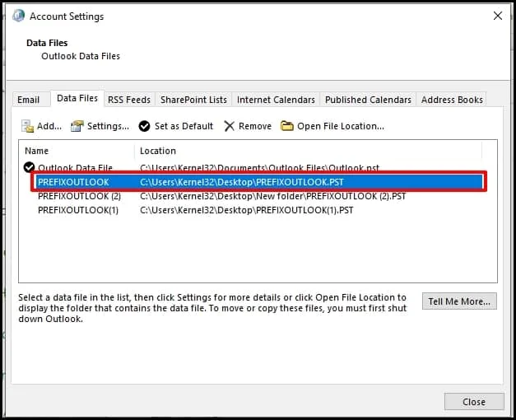This screenshot has height=420, width=516.
Task: Go to the Address Books tab
Action: [452, 100]
